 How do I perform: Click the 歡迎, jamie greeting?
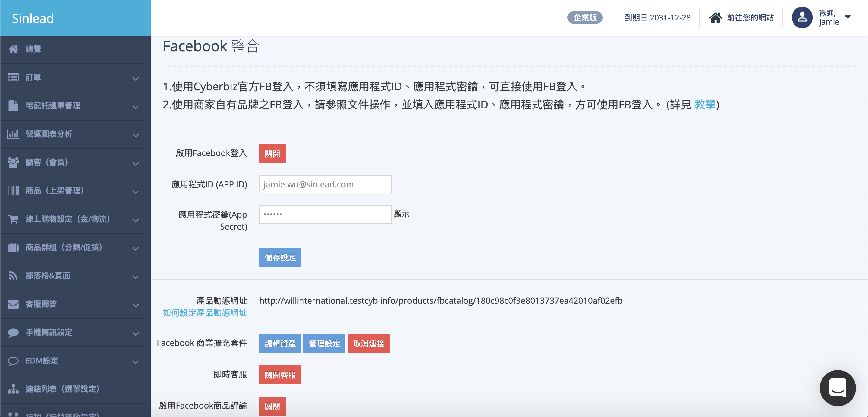coord(829,17)
